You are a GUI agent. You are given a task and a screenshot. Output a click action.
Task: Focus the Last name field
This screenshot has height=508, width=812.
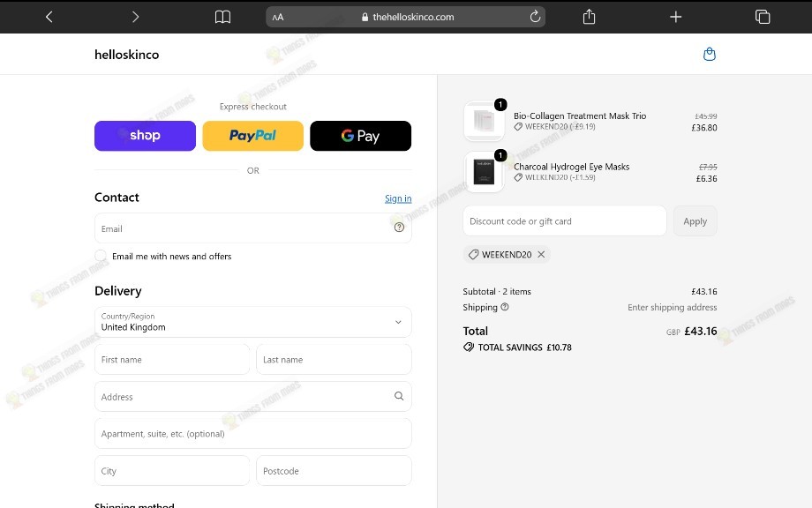click(334, 360)
